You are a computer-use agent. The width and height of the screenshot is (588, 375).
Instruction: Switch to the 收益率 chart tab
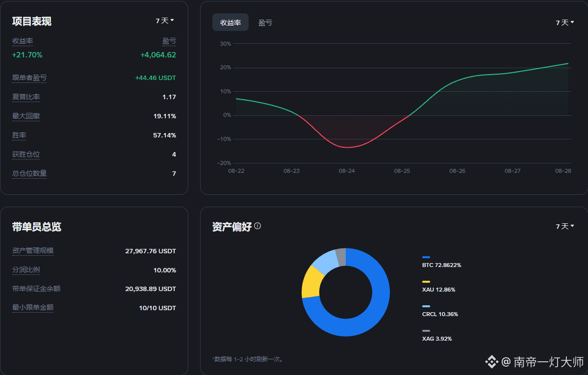(230, 23)
